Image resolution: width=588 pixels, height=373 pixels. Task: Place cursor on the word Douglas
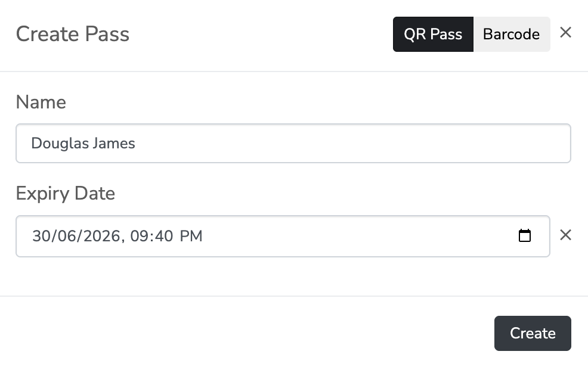(55, 143)
